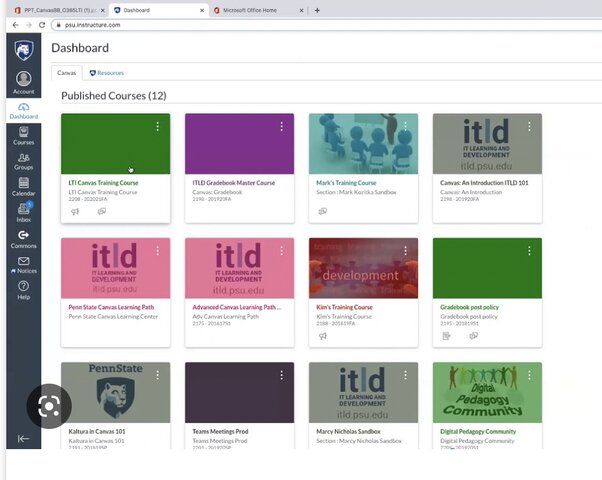Open Teams Meetings Prod course link

click(x=220, y=432)
